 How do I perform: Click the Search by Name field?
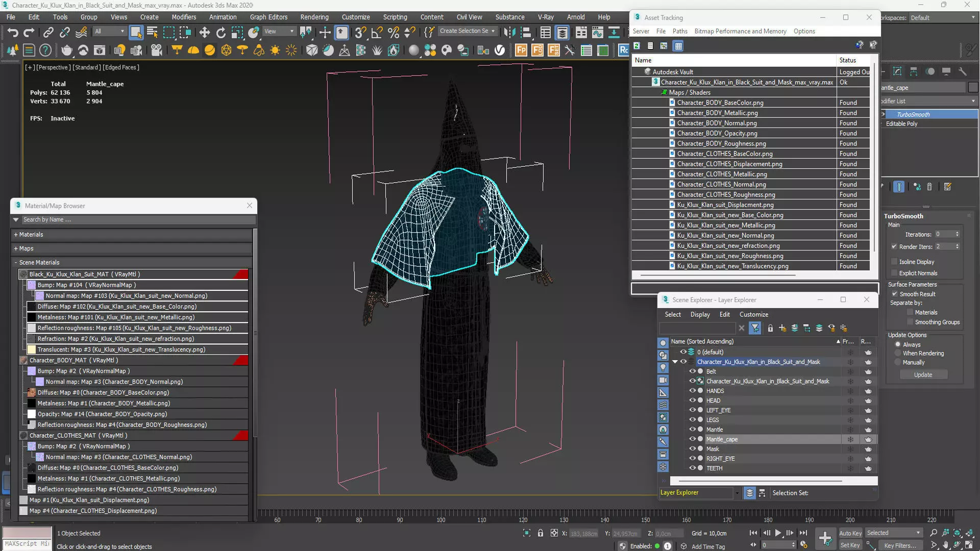[x=138, y=219]
